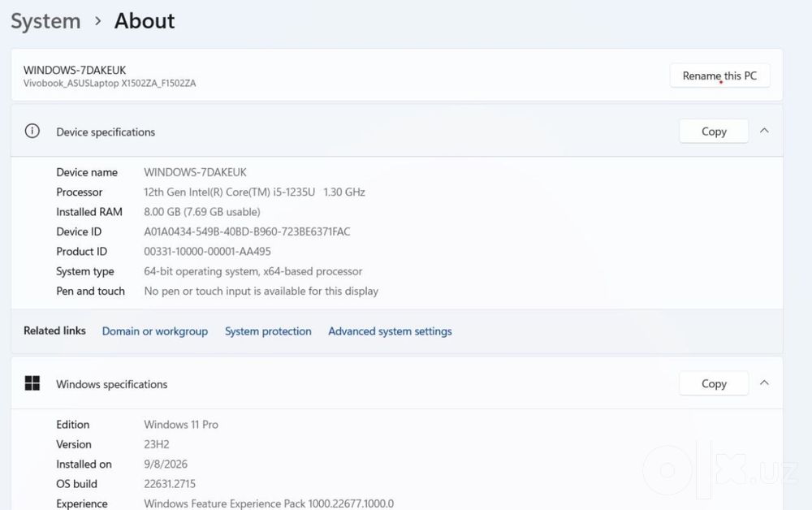Select the Version value 23H2
Viewport: 812px width, 510px height.
[157, 444]
